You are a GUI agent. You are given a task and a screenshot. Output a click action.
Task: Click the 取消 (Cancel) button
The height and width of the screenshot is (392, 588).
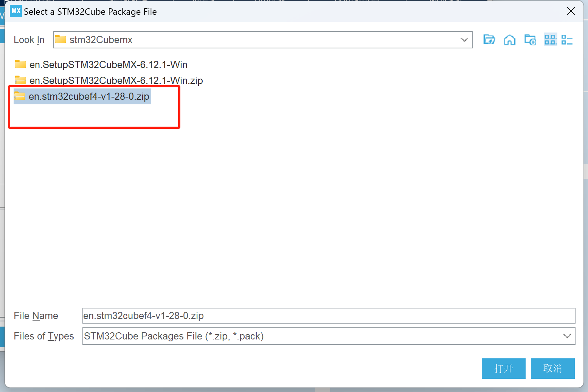552,368
